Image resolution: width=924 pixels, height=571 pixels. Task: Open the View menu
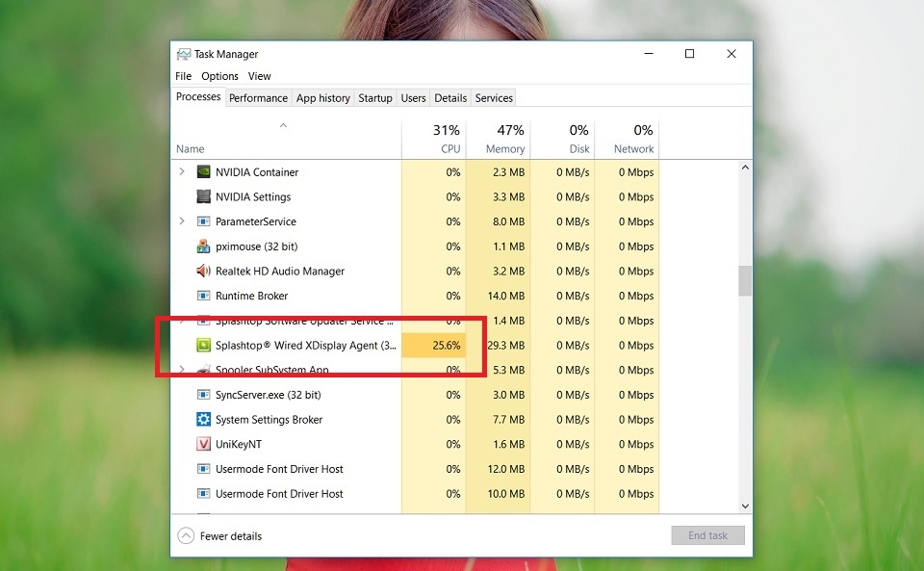tap(259, 76)
